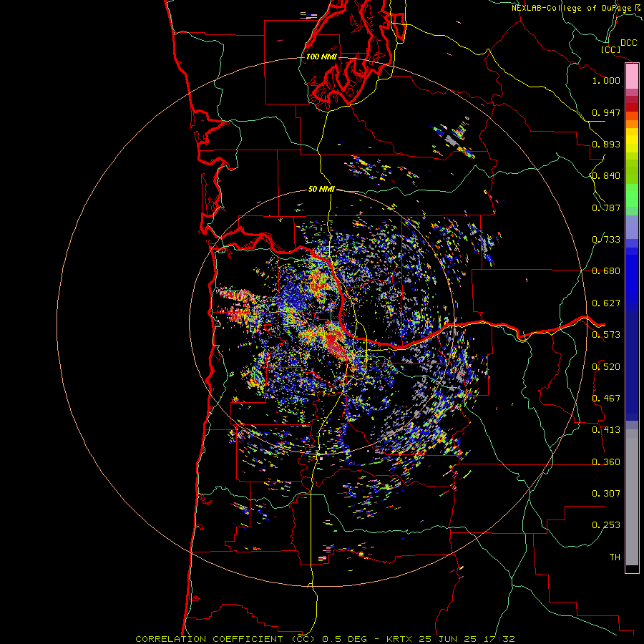This screenshot has height=644, width=644.
Task: Select the 0.253 legend value
Action: pos(606,525)
